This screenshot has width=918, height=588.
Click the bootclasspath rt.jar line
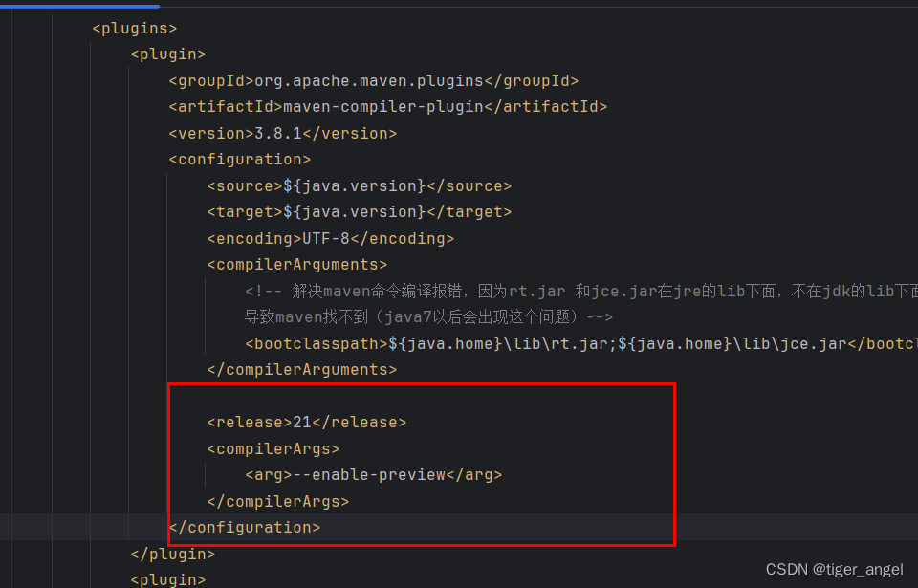pyautogui.click(x=581, y=344)
